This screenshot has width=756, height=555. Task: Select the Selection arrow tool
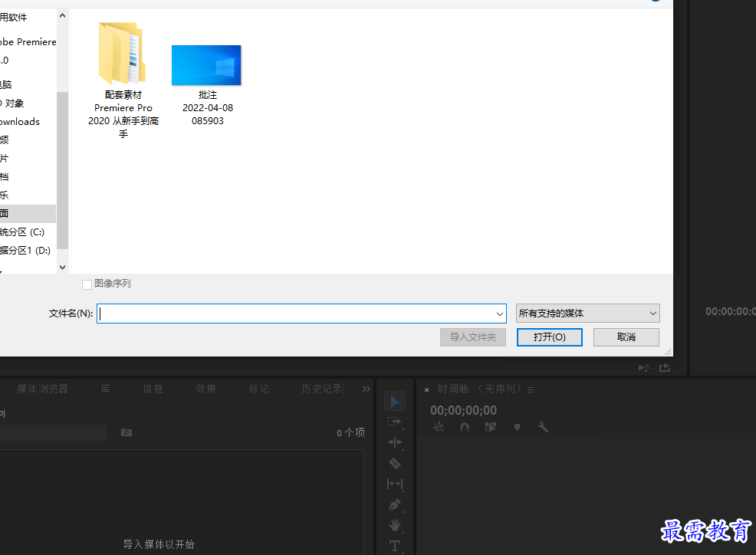coord(395,401)
